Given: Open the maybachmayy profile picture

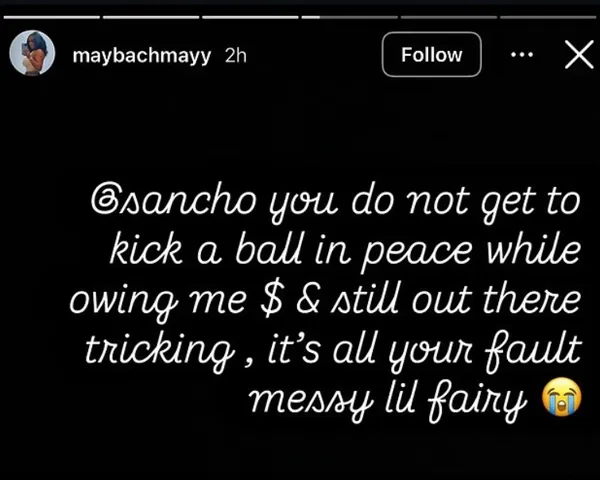Looking at the screenshot, I should click(30, 55).
